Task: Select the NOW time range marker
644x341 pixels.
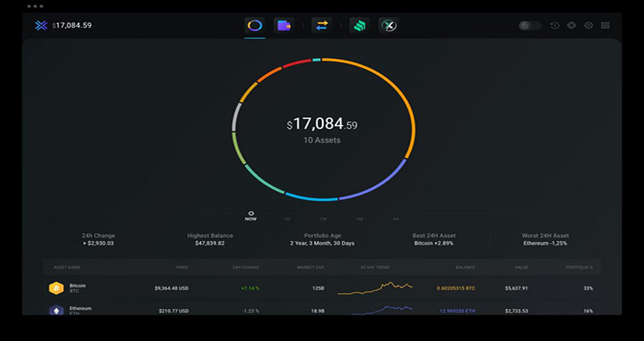Action: [251, 216]
